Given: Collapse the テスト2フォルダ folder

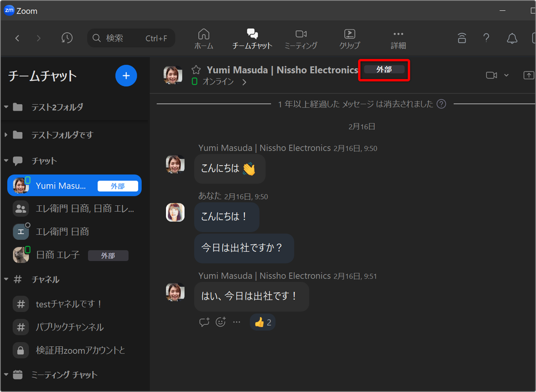Looking at the screenshot, I should [6, 107].
